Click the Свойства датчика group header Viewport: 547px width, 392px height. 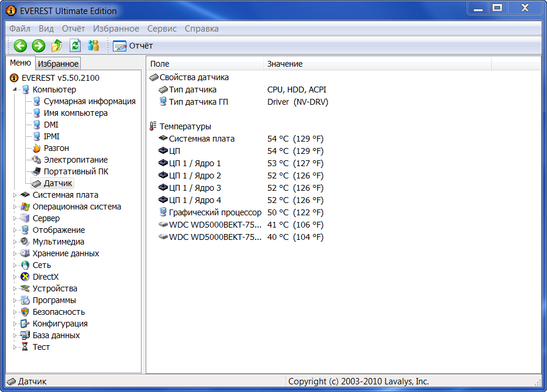tap(189, 77)
